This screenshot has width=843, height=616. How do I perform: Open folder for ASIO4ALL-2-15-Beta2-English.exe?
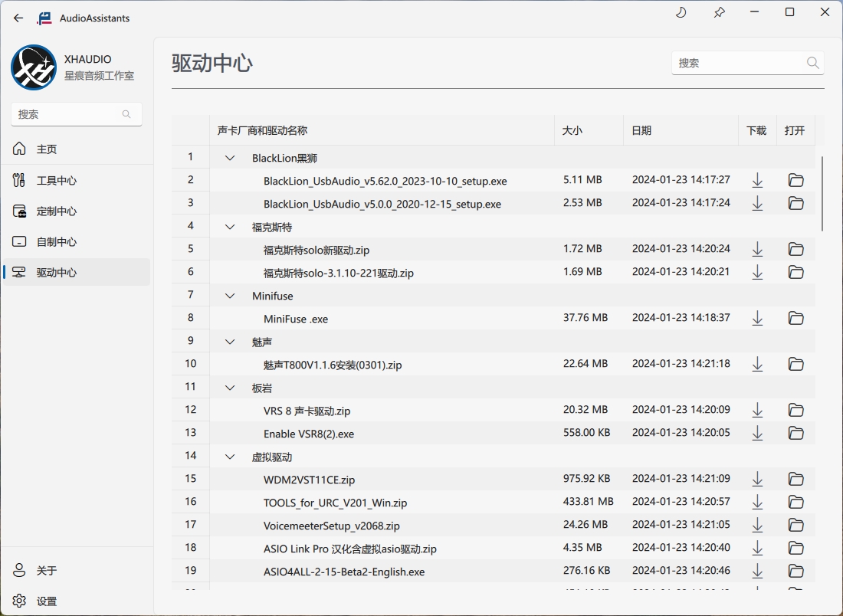pyautogui.click(x=795, y=571)
